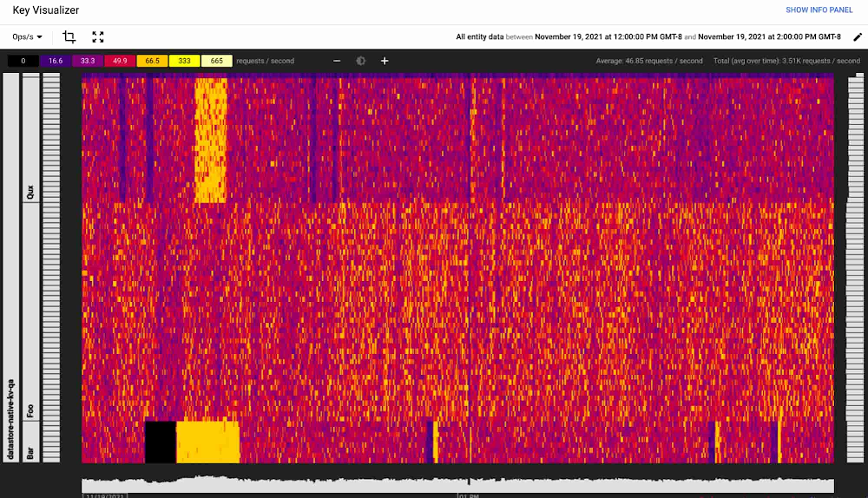Click the yellow hotspot in Qux heatmap area

pos(210,139)
